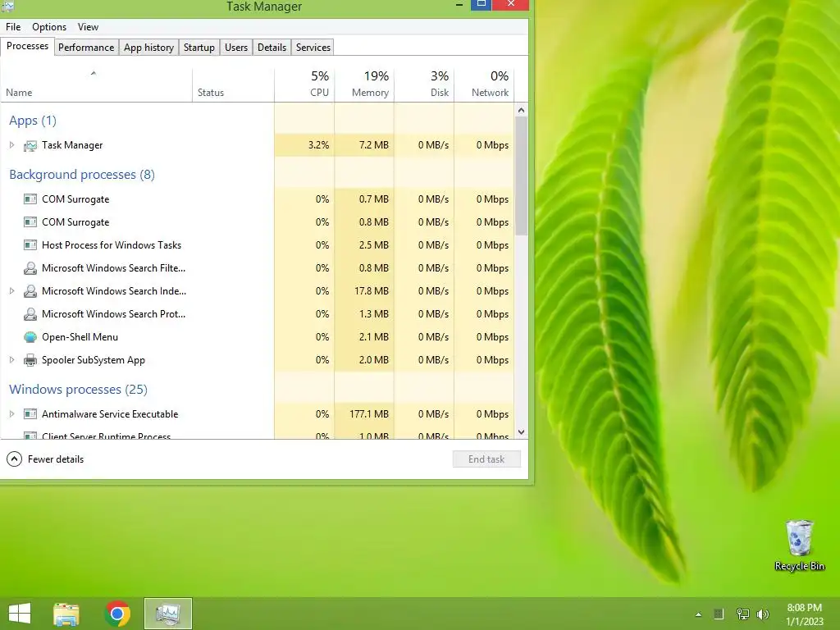The height and width of the screenshot is (630, 840).
Task: Click the second COM Surrogate process icon
Action: coord(30,222)
